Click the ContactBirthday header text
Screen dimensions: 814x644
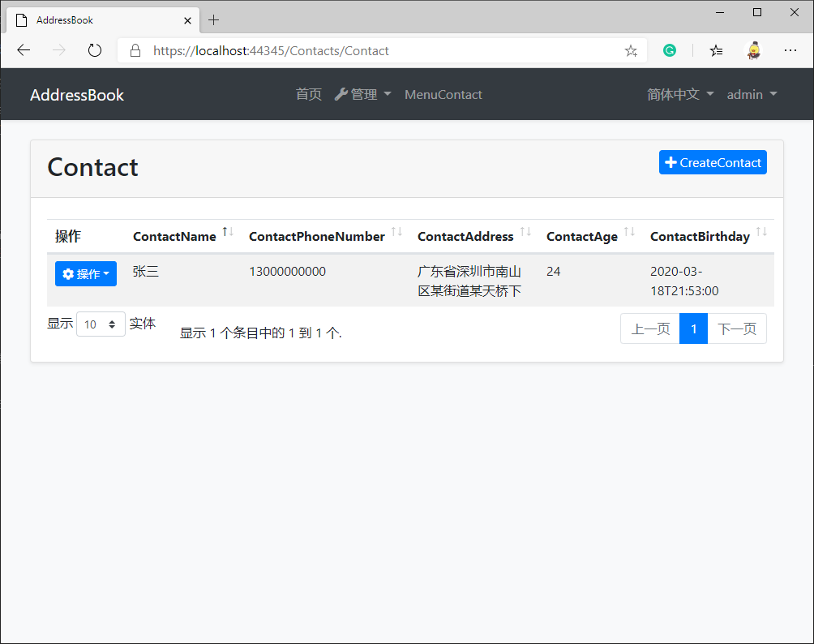click(x=700, y=236)
